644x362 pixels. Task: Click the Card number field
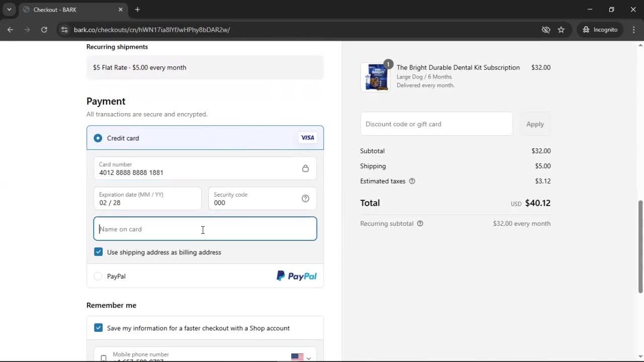205,168
